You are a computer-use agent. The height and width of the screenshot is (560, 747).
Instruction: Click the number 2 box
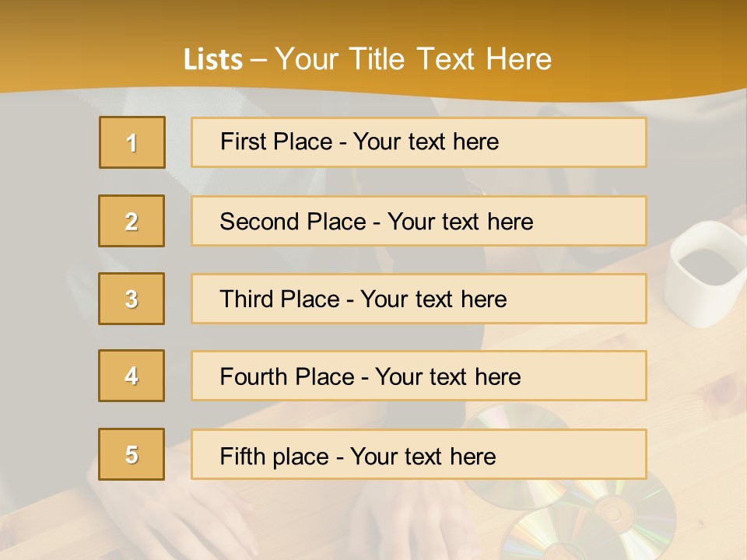pyautogui.click(x=132, y=221)
